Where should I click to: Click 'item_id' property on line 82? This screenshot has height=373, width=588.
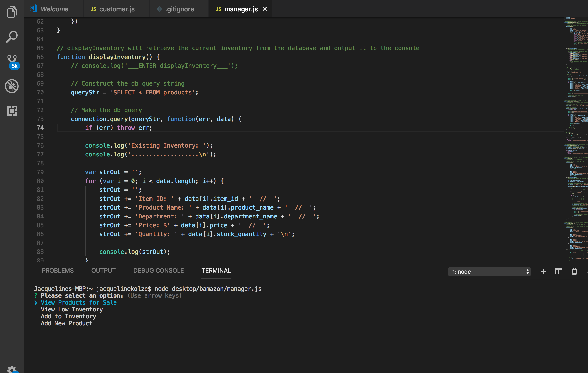click(226, 199)
